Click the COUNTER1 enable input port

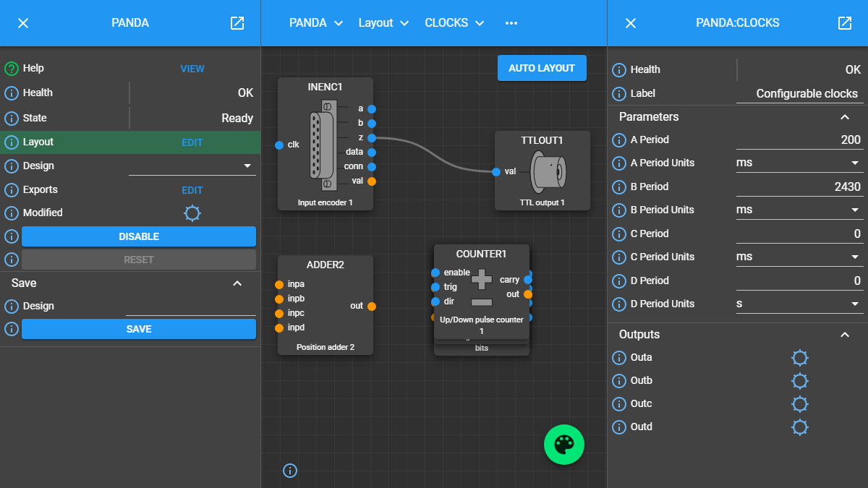(x=435, y=273)
